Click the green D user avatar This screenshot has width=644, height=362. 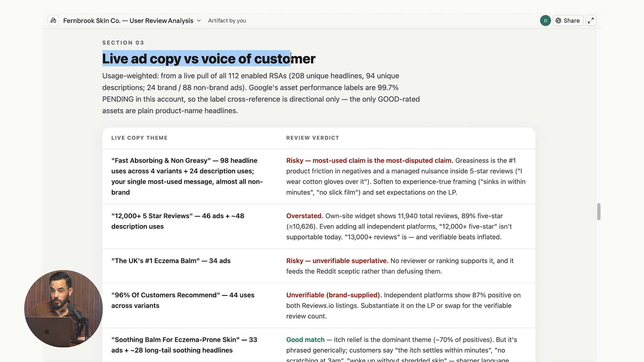[545, 21]
